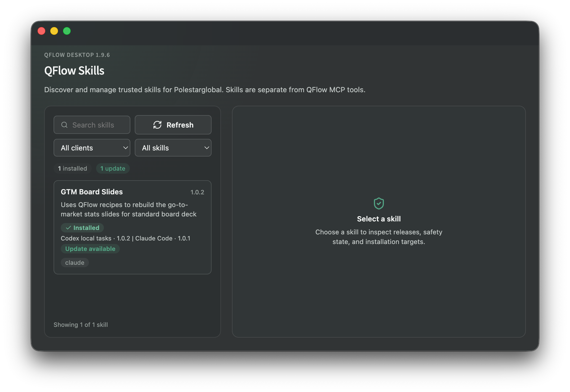Screen dimensions: 570x392
Task: Click the 1 update filter chip
Action: [113, 168]
